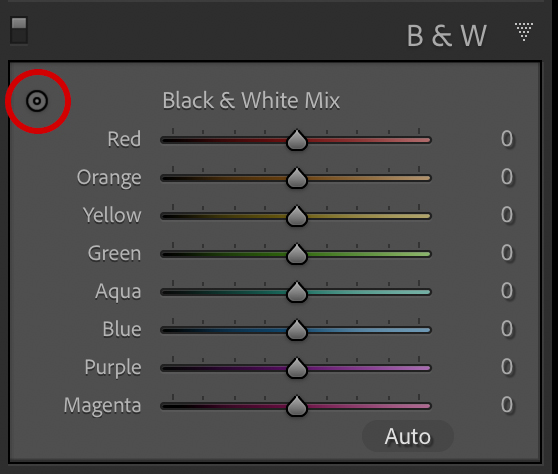Click the Orange slider label
This screenshot has height=474, width=558.
tap(109, 178)
